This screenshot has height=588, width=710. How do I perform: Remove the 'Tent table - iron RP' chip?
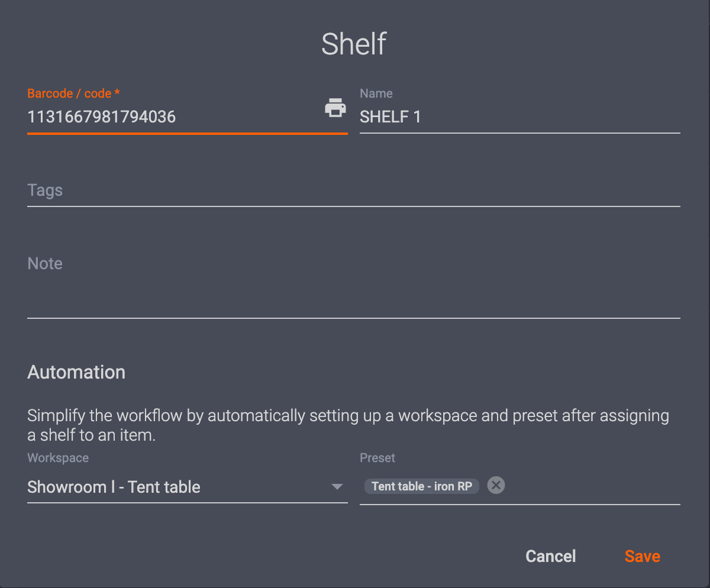click(x=496, y=486)
